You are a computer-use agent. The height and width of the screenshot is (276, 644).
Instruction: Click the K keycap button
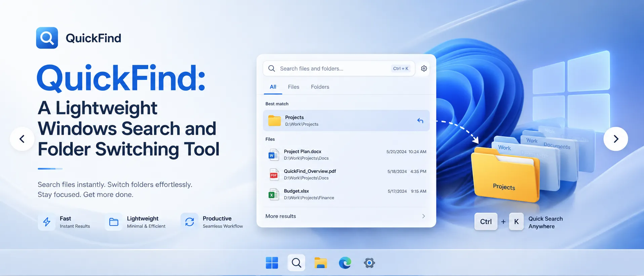(516, 222)
